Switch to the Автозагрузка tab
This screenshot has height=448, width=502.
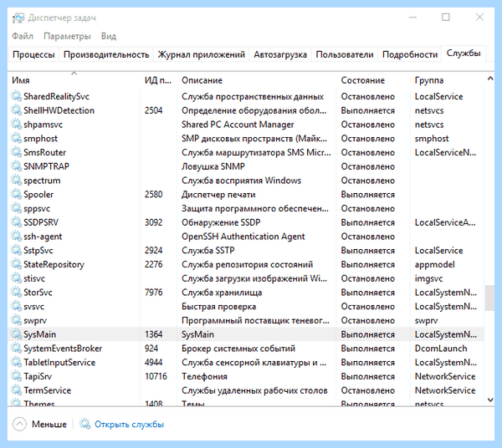click(280, 54)
